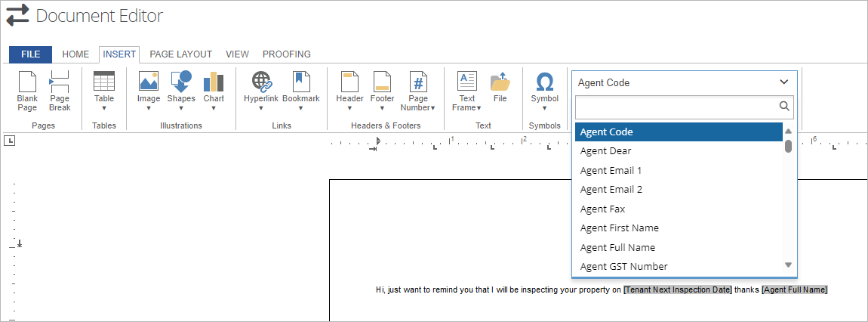
Task: Select Agent Email 1 field
Action: (678, 170)
